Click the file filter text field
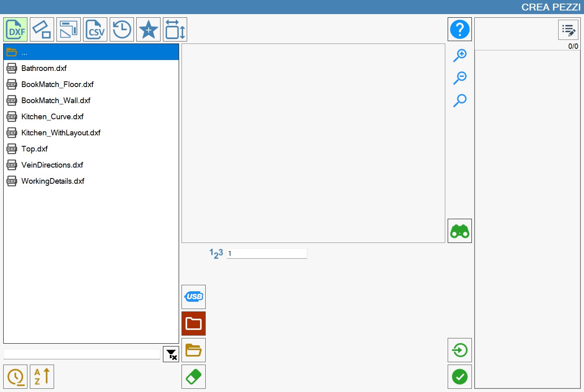The image size is (584, 392). click(82, 354)
